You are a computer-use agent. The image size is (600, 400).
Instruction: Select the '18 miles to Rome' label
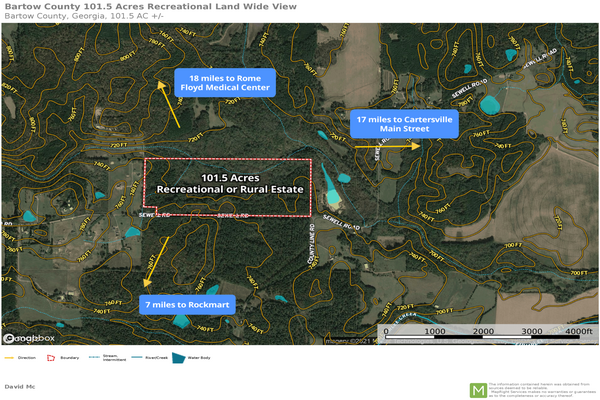pyautogui.click(x=223, y=82)
